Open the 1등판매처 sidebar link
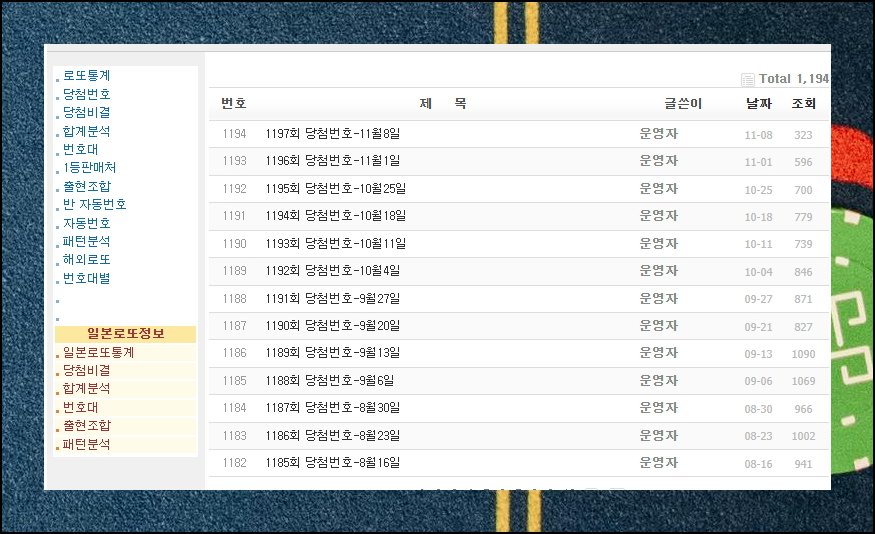This screenshot has height=534, width=875. [89, 167]
